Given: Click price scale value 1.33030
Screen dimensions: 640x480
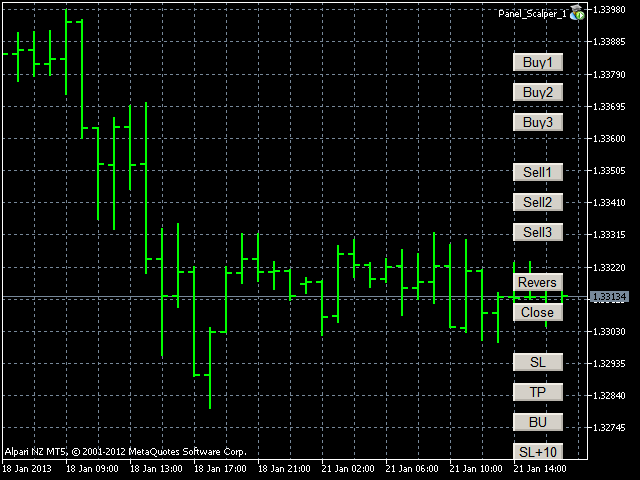Looking at the screenshot, I should click(x=609, y=331).
